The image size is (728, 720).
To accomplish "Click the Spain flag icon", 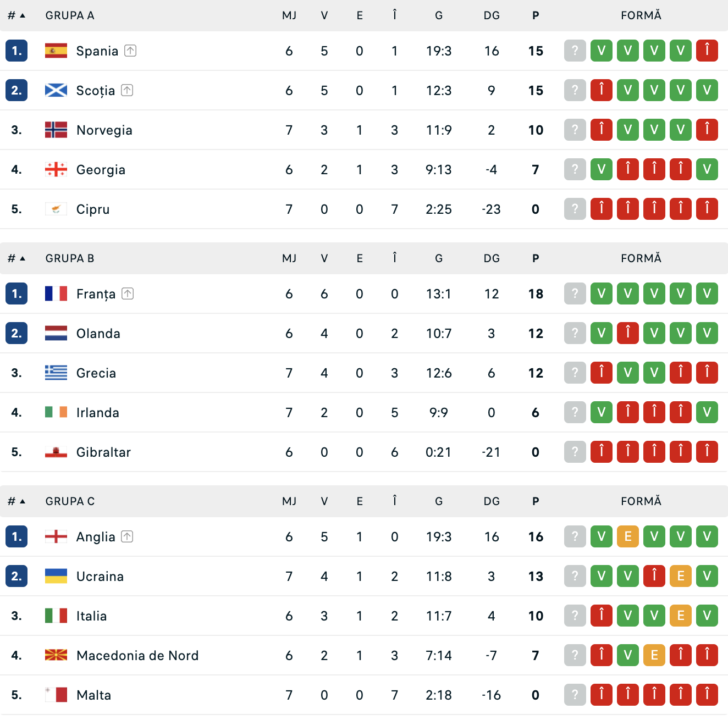I will point(56,51).
